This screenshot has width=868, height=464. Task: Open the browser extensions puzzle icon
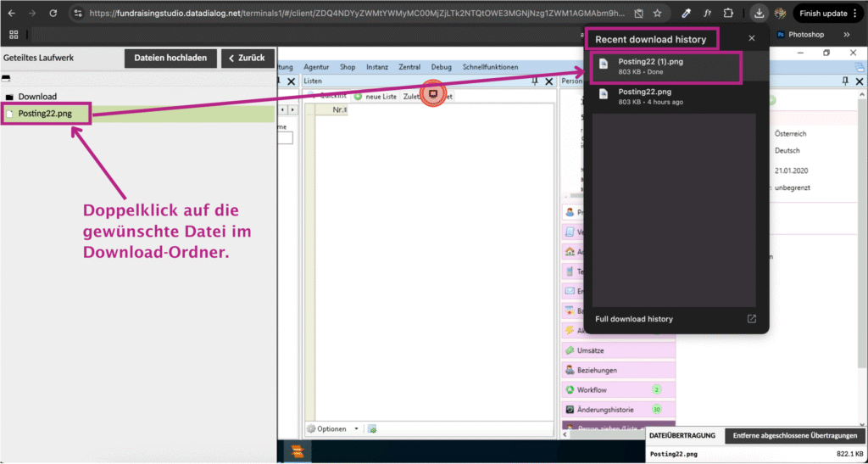click(x=728, y=14)
